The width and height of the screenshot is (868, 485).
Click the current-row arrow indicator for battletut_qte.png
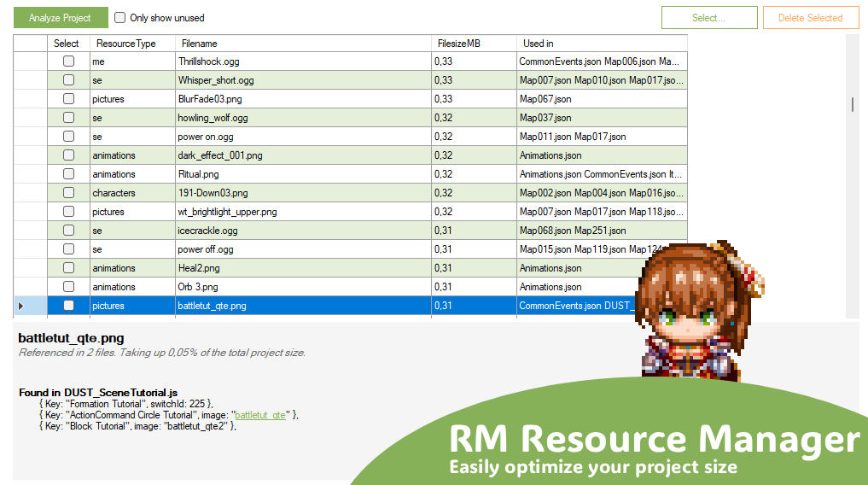[x=21, y=306]
